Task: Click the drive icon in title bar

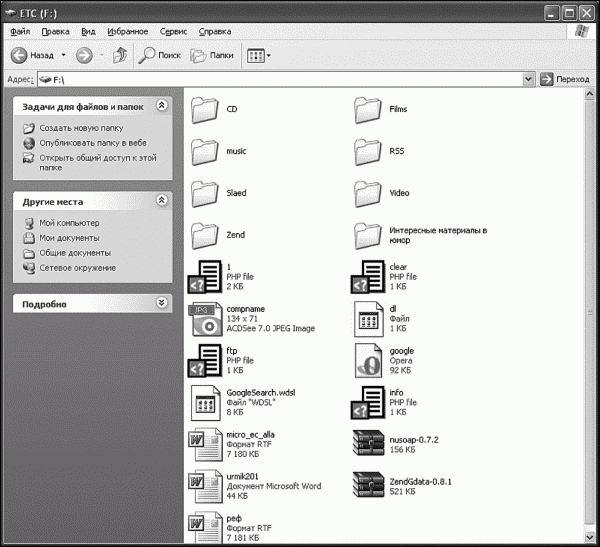Action: [11, 14]
